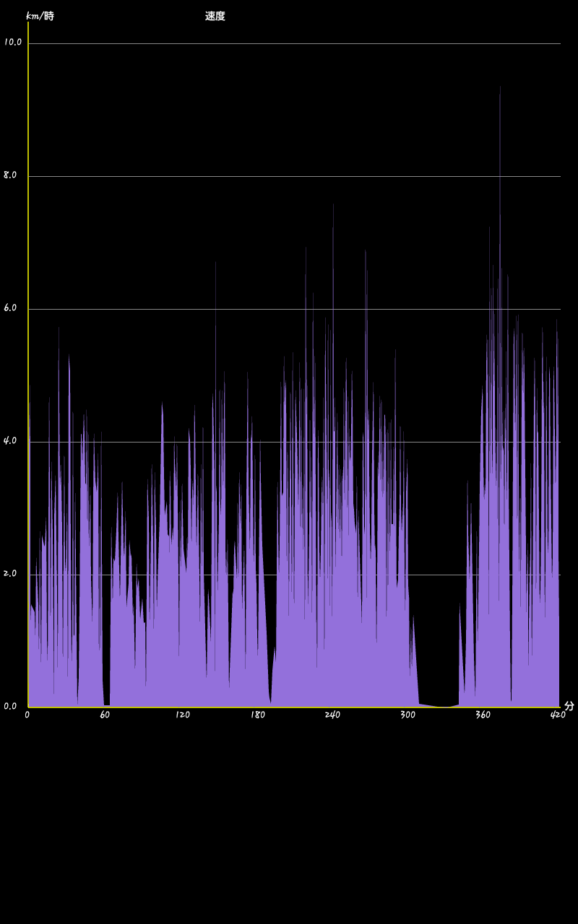Select the 180 minute x-axis label

tap(257, 715)
